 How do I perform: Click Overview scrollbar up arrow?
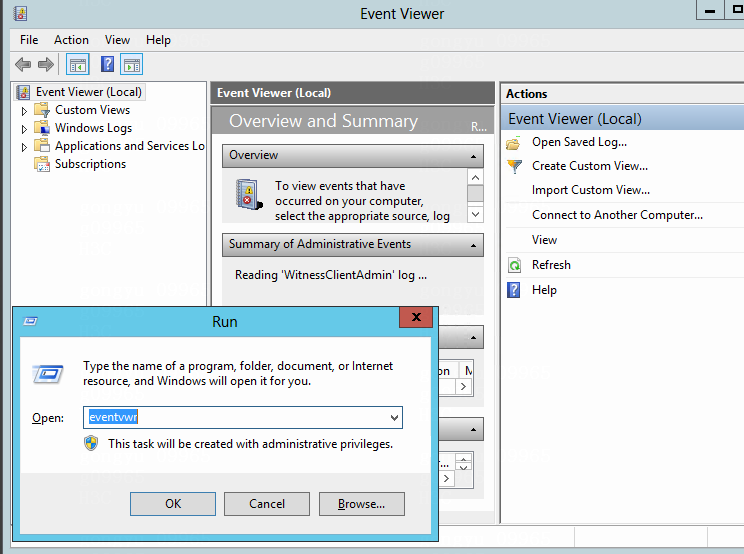(475, 177)
